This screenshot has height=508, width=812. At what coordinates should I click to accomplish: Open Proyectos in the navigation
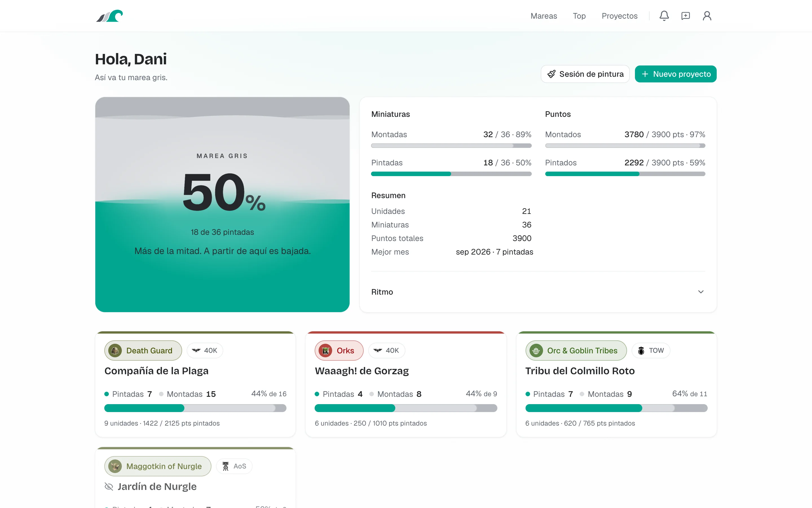click(619, 16)
